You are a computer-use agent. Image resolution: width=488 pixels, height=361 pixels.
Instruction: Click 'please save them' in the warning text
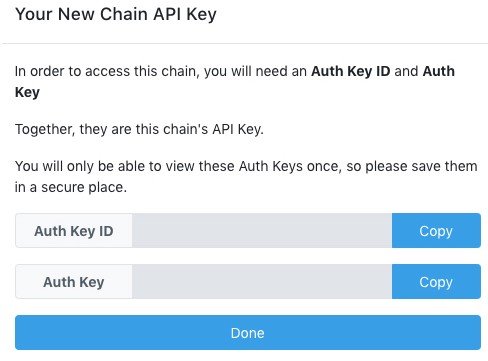click(421, 166)
